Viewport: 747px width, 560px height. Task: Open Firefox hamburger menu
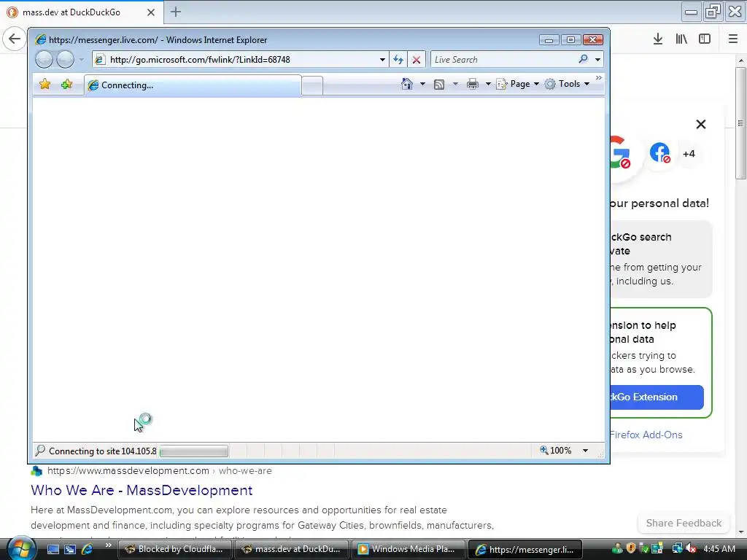[x=733, y=39]
